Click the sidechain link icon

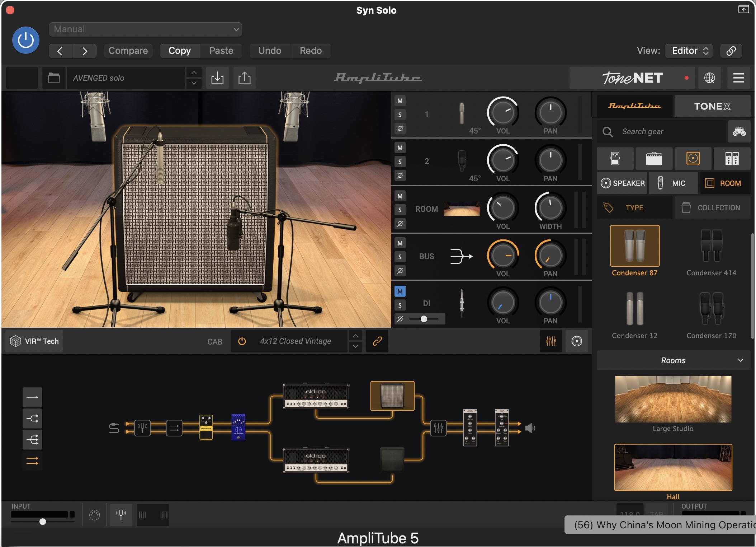pyautogui.click(x=731, y=51)
